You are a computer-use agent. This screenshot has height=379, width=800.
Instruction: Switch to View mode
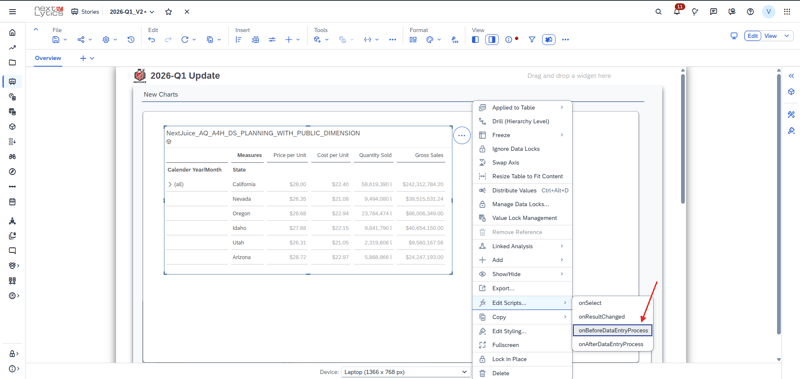pos(770,36)
